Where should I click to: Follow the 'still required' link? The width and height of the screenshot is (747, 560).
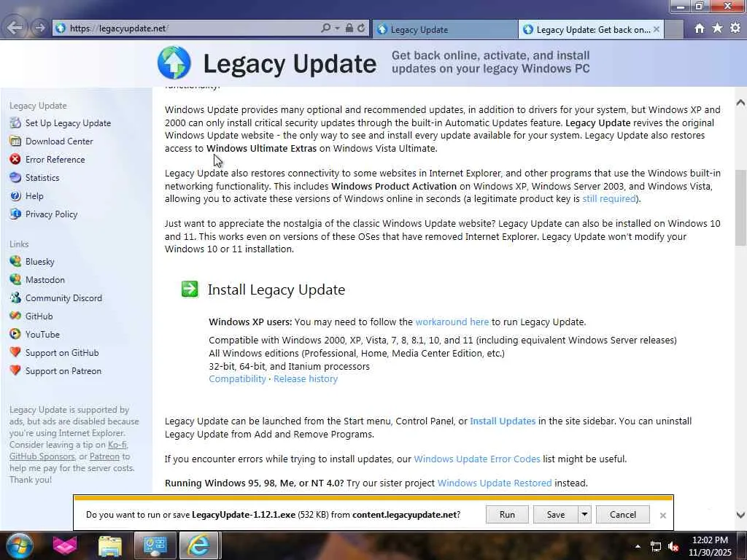[609, 198]
